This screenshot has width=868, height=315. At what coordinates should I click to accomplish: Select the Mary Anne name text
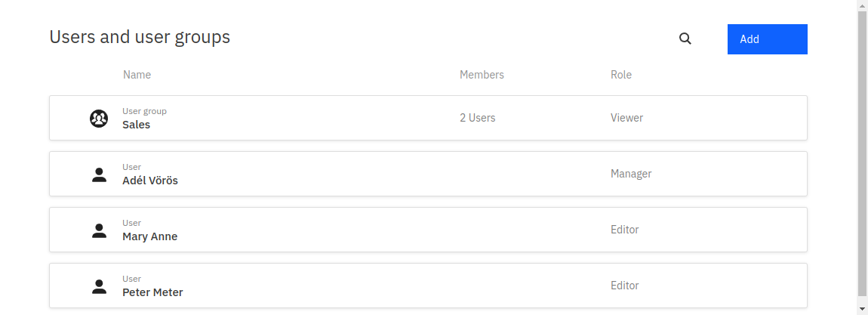[149, 236]
